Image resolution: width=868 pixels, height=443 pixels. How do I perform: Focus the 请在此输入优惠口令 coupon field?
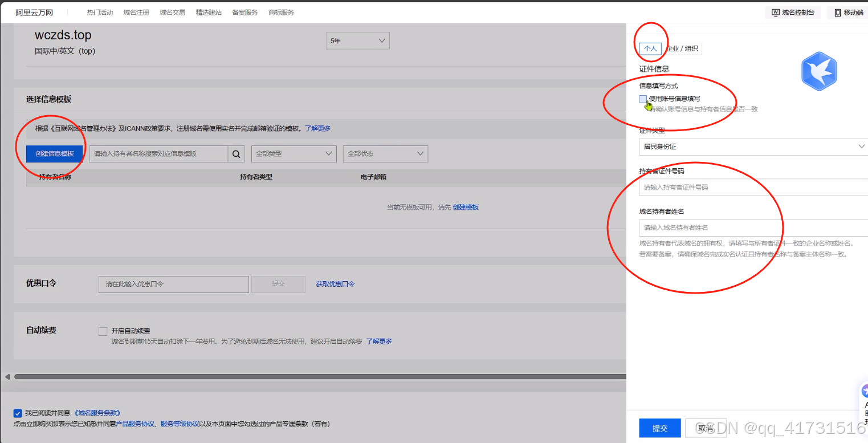[174, 284]
